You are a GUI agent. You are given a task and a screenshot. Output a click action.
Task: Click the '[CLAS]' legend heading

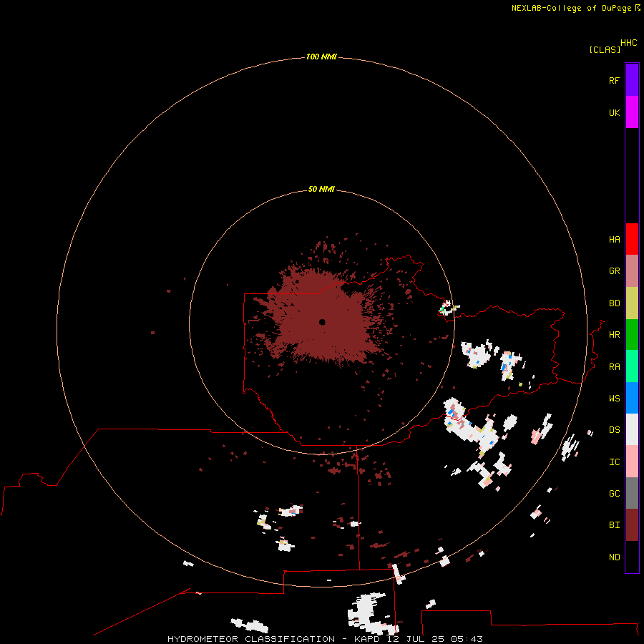pos(605,49)
